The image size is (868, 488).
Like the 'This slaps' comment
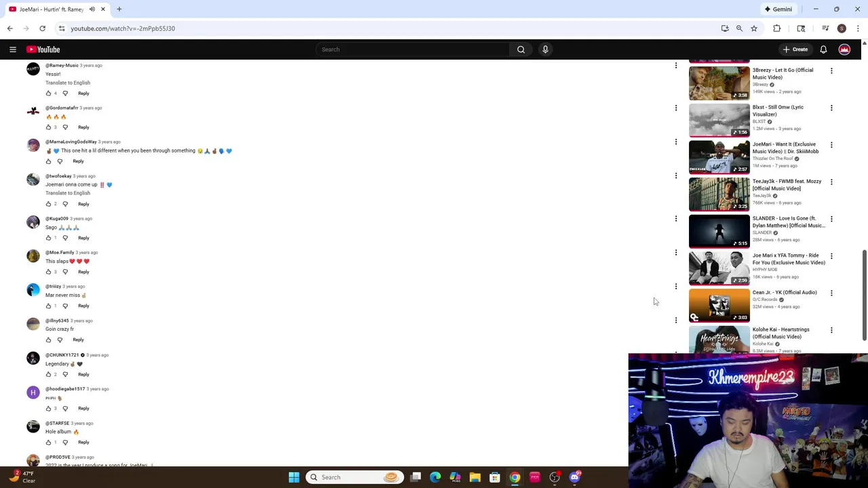click(48, 272)
